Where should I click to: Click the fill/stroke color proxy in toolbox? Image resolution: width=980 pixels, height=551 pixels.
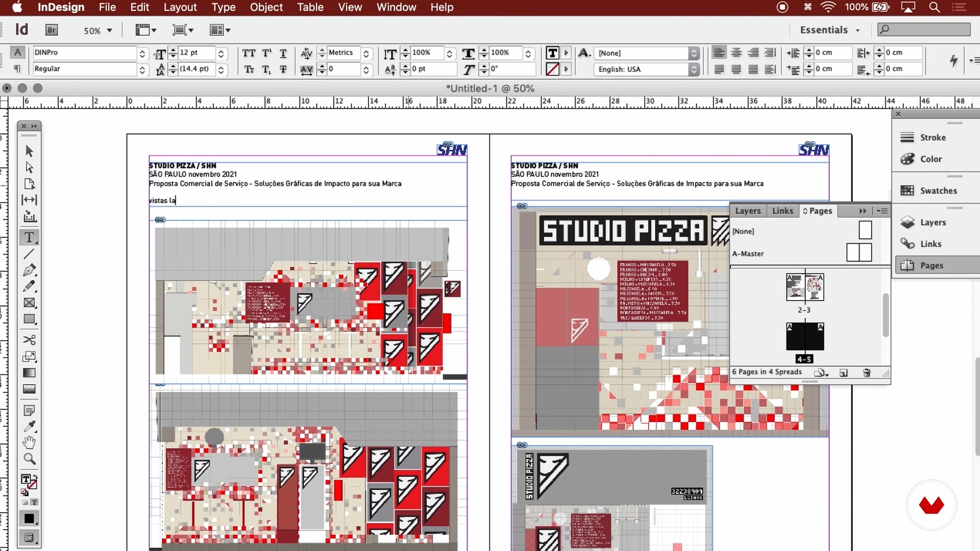(29, 482)
